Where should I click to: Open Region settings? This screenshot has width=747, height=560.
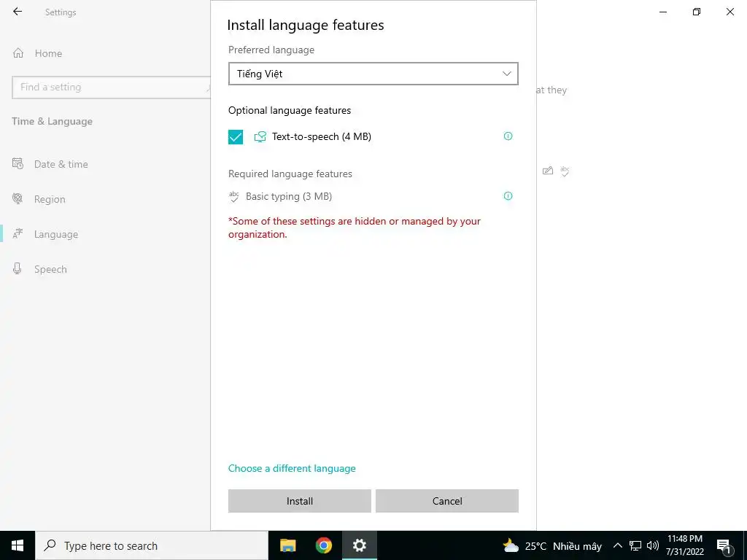coord(50,199)
